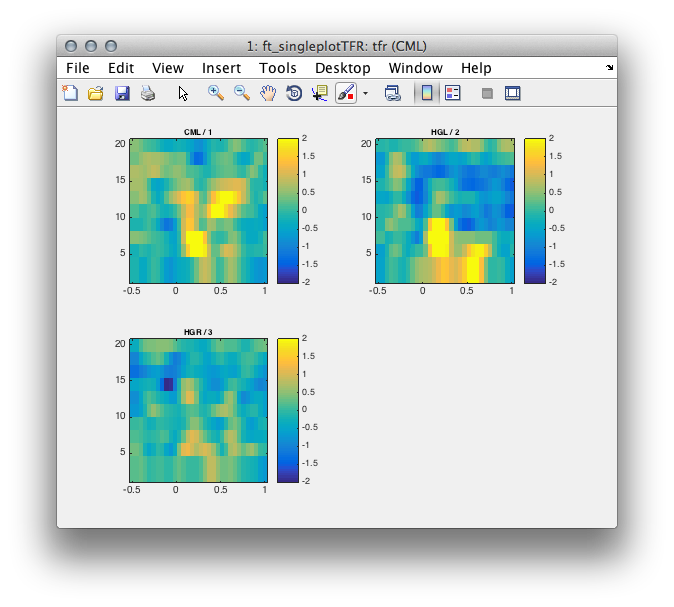
Task: Toggle the Insert Colorbar button
Action: point(427,93)
